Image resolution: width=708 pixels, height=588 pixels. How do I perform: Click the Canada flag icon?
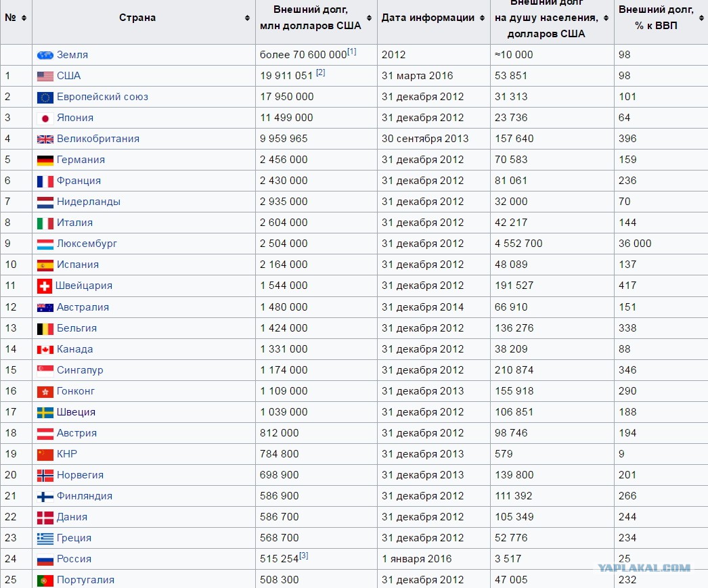click(x=45, y=350)
